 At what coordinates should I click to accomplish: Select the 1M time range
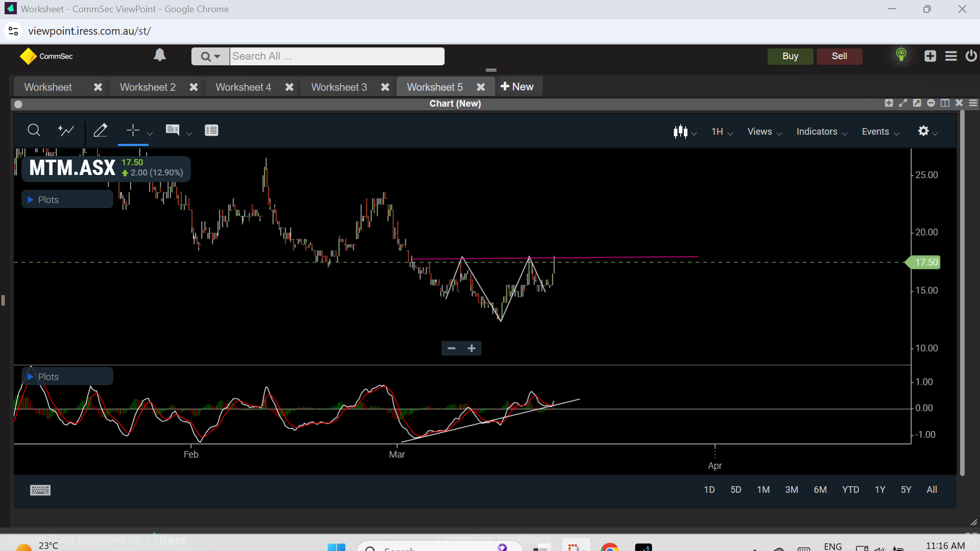(x=763, y=490)
